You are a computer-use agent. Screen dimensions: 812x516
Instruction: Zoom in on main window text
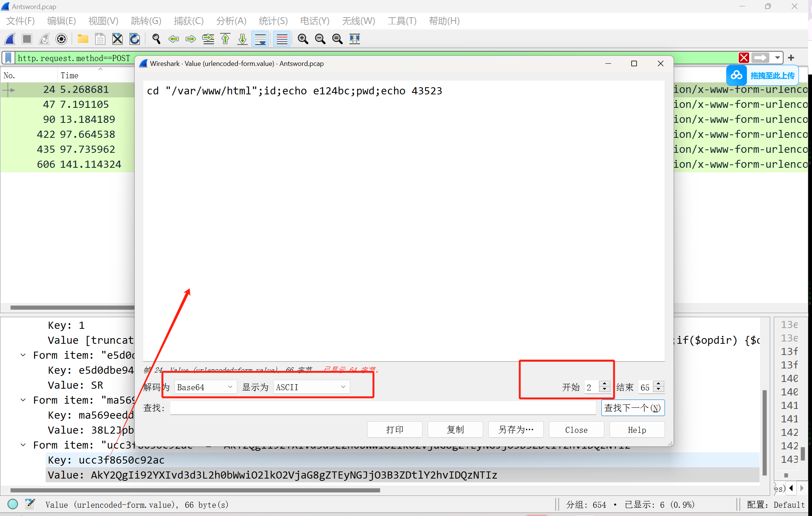coord(303,39)
